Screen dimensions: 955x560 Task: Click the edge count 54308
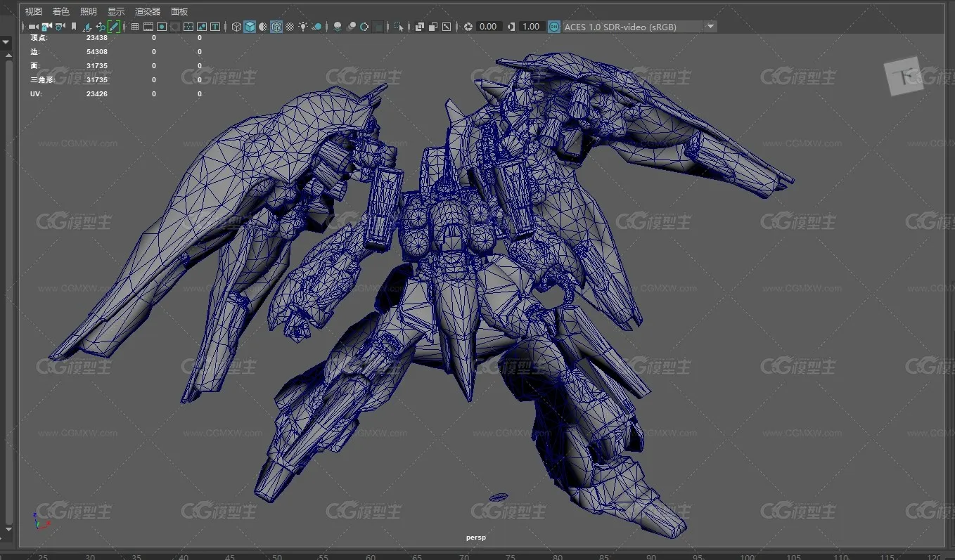click(97, 52)
